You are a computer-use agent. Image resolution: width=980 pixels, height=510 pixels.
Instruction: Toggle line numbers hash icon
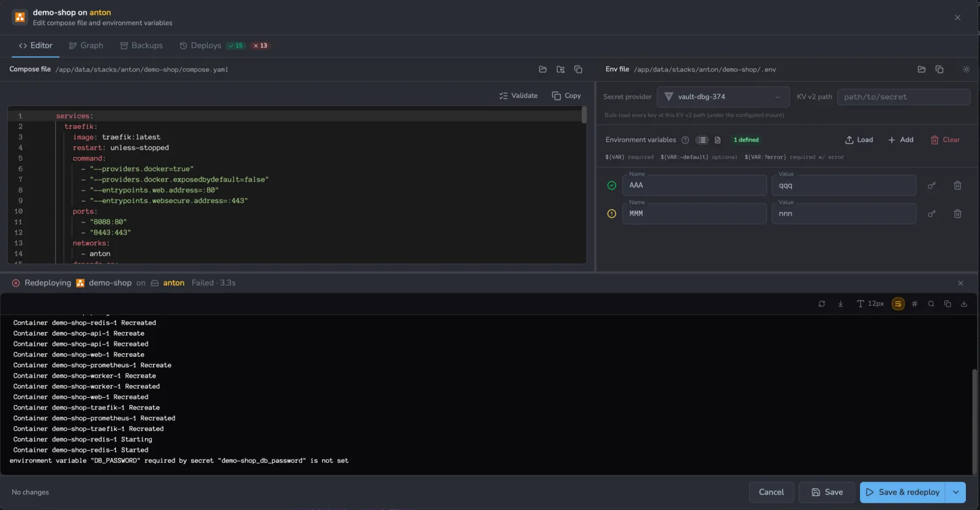click(914, 303)
